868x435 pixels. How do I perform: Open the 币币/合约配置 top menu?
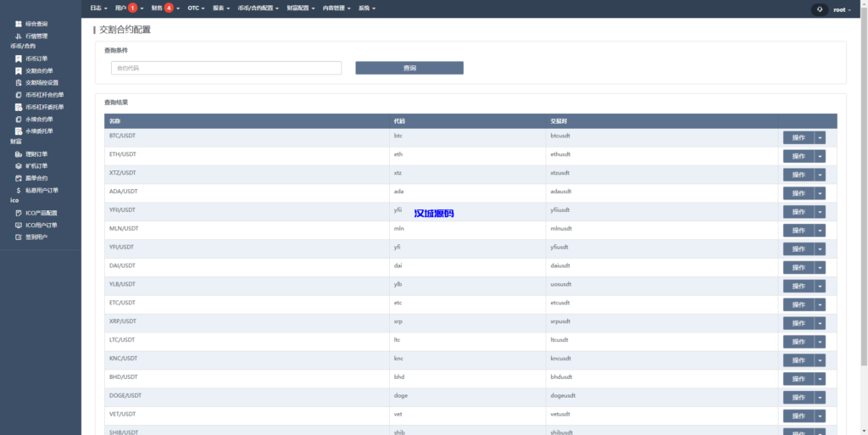tap(254, 8)
